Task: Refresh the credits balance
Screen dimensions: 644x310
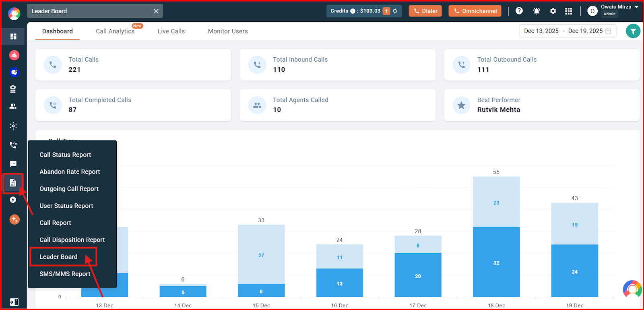Action: pos(395,11)
